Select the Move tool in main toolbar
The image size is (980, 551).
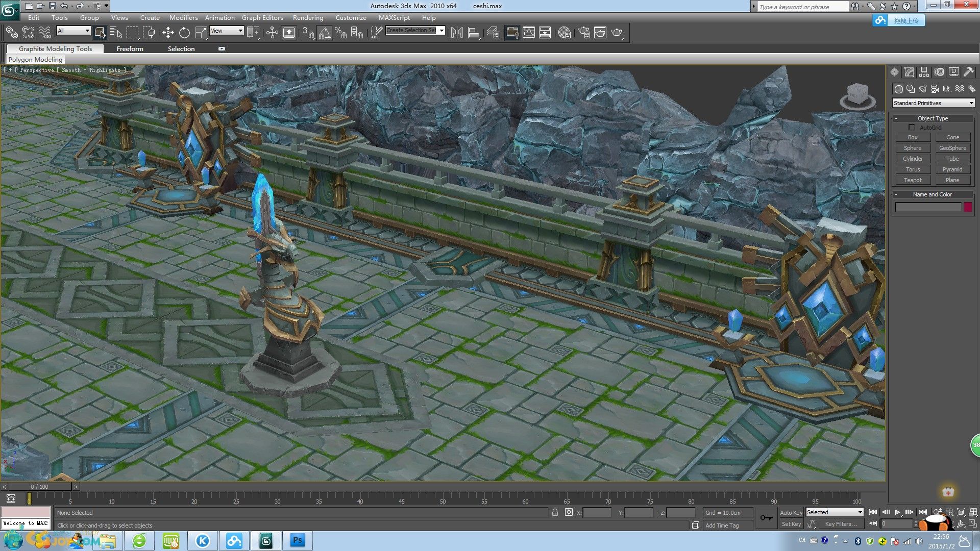pyautogui.click(x=168, y=33)
